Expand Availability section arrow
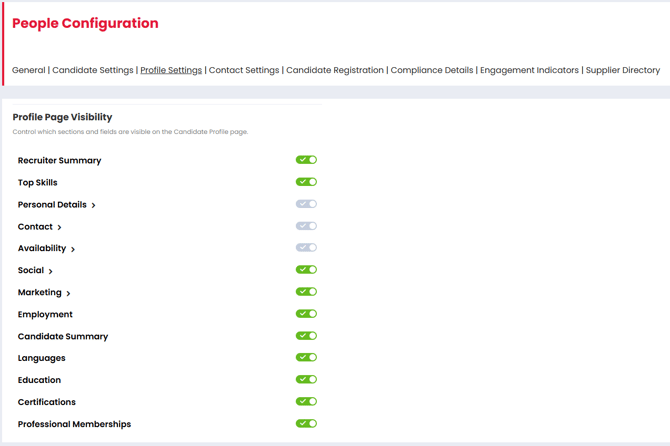Image resolution: width=670 pixels, height=446 pixels. (73, 249)
